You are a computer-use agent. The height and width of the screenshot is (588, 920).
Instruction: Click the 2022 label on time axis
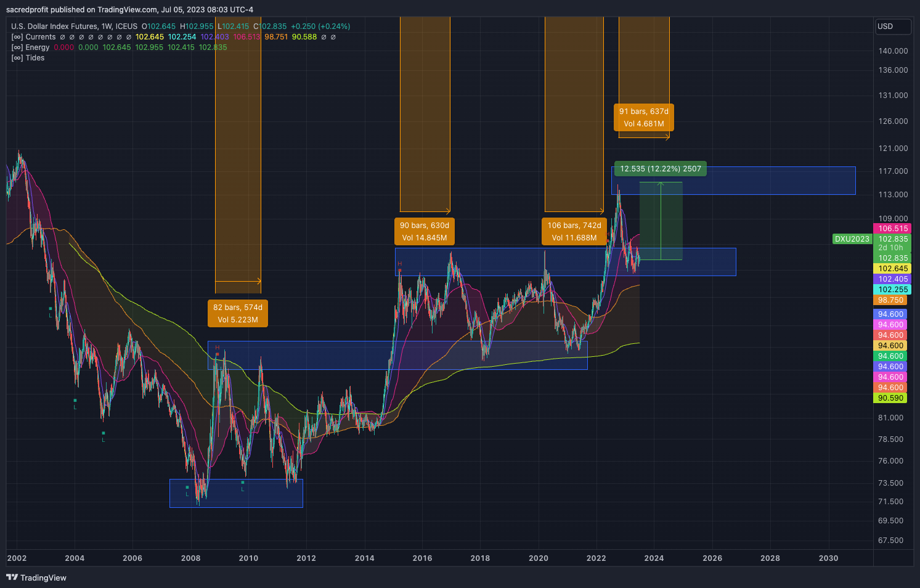pyautogui.click(x=596, y=558)
